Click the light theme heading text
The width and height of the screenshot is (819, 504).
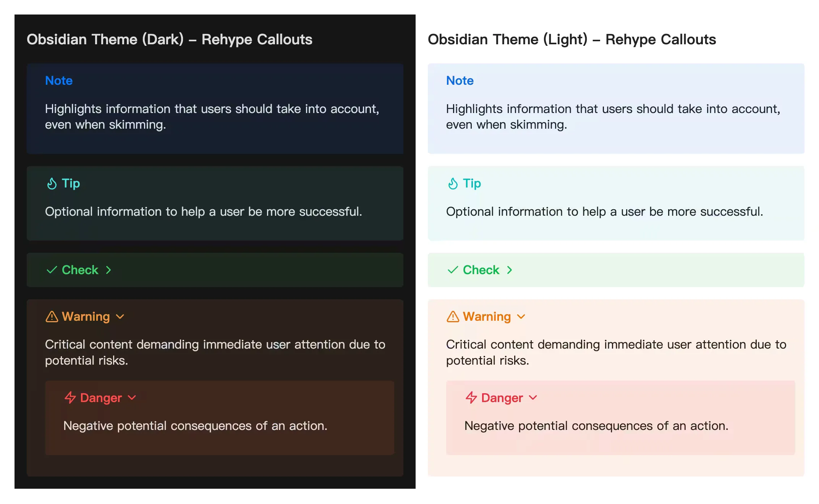tap(571, 39)
